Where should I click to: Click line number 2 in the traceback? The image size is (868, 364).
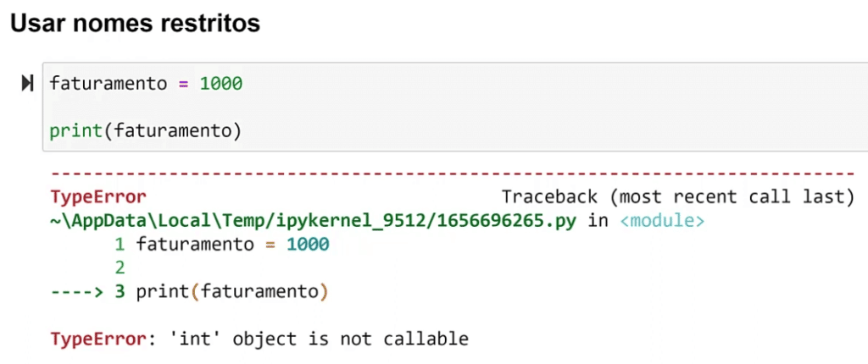pyautogui.click(x=120, y=268)
